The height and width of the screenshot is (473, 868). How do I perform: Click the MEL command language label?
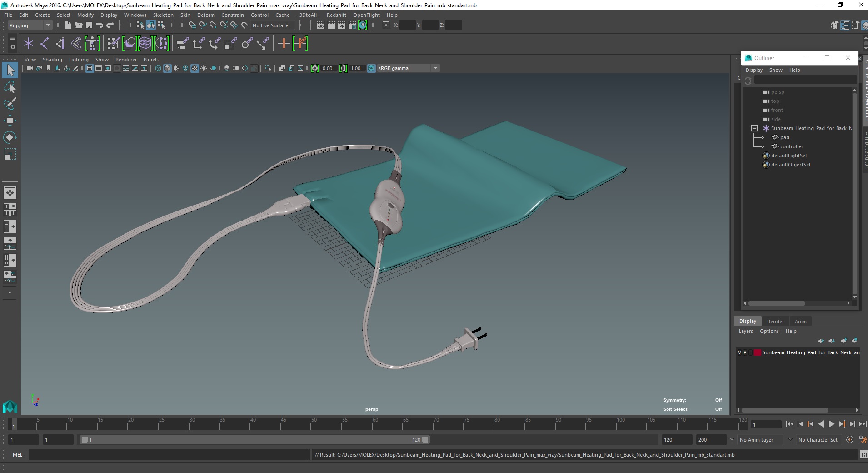17,454
